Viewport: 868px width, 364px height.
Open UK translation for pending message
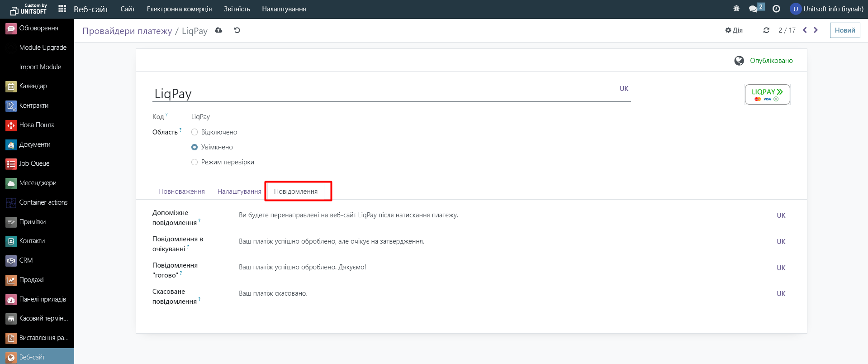[781, 242]
